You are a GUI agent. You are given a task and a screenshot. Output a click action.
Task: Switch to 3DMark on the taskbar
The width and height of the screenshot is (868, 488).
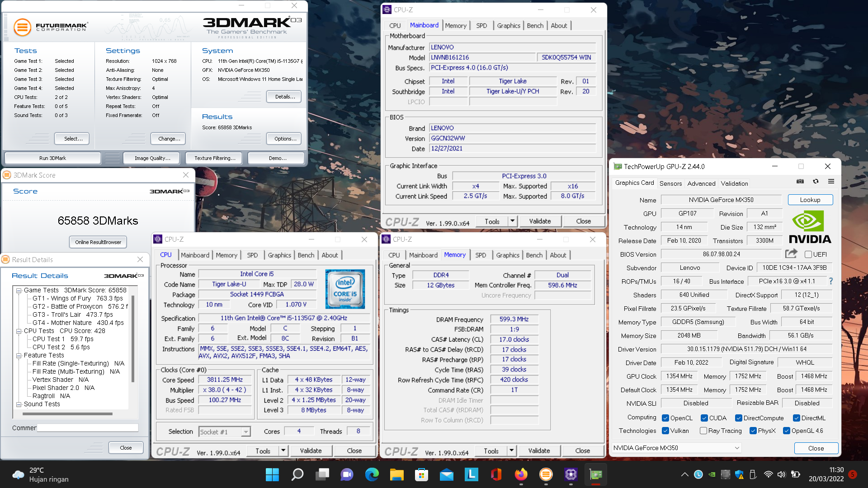pos(546,474)
